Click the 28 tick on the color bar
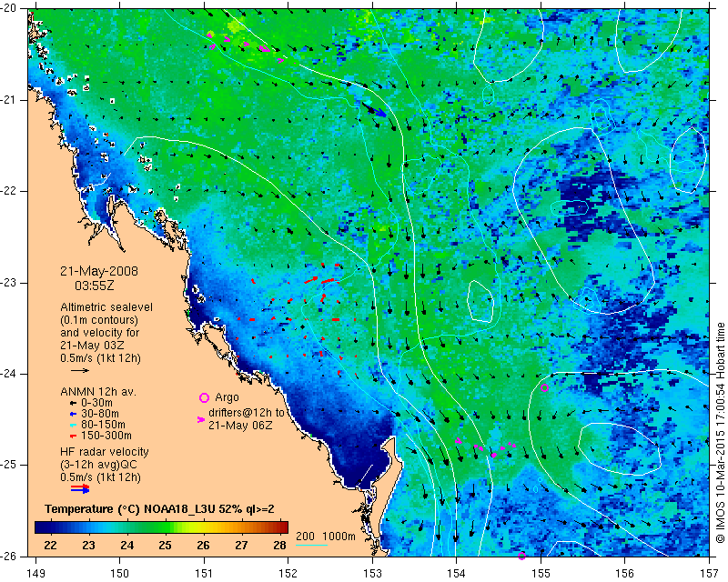This screenshot has height=582, width=728. coord(279,546)
